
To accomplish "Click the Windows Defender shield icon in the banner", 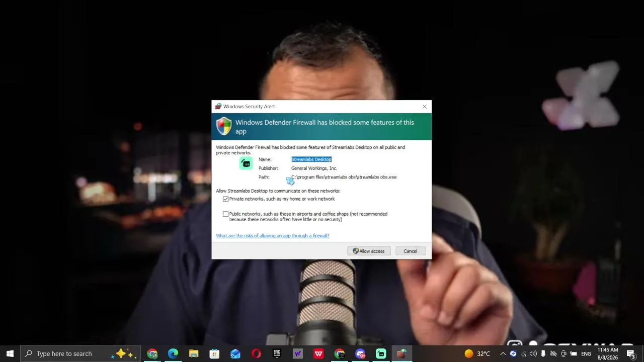I will point(224,126).
